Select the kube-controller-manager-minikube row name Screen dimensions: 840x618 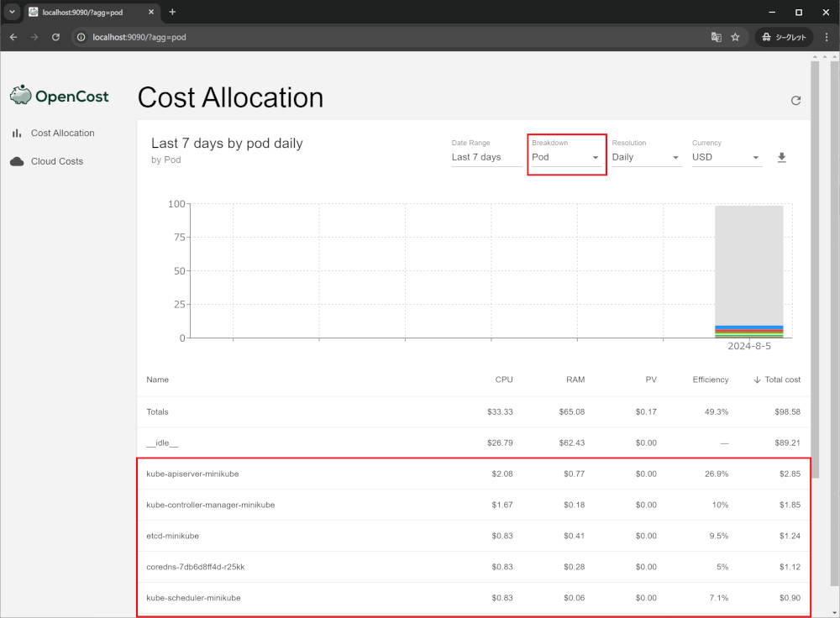(211, 505)
